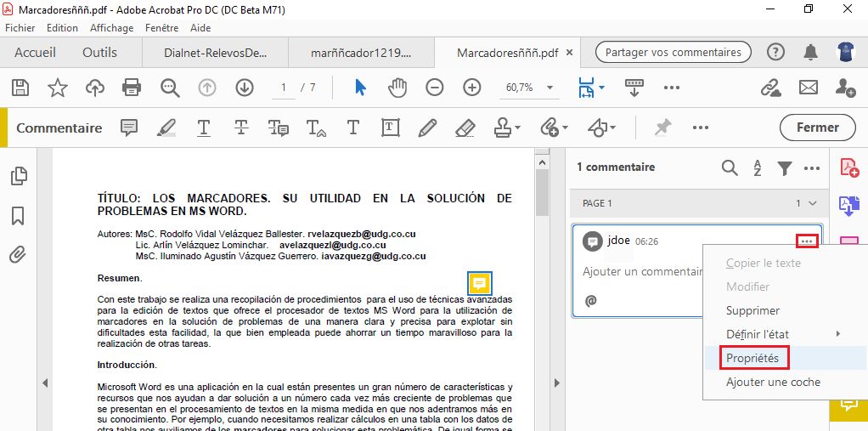Click the add person share icon
The image size is (868, 431).
click(x=845, y=88)
